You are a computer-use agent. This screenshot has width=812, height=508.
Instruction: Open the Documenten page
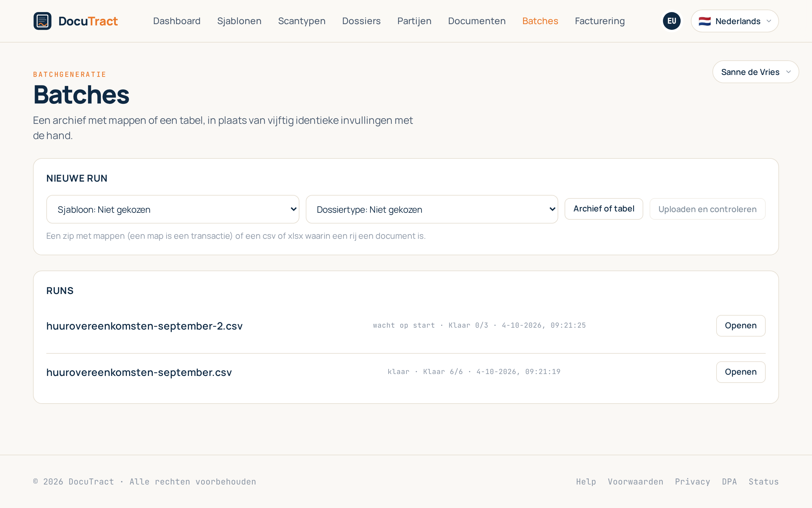tap(477, 21)
